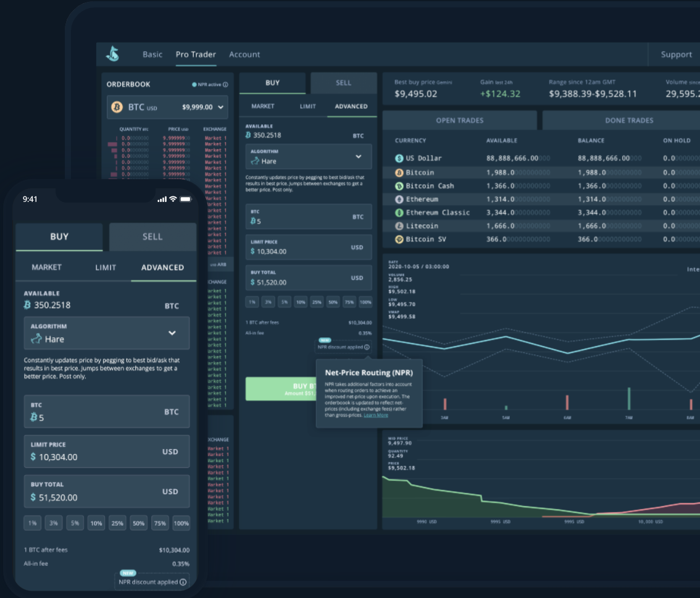
Task: Click the desktop Buy Total input field
Action: (x=309, y=278)
